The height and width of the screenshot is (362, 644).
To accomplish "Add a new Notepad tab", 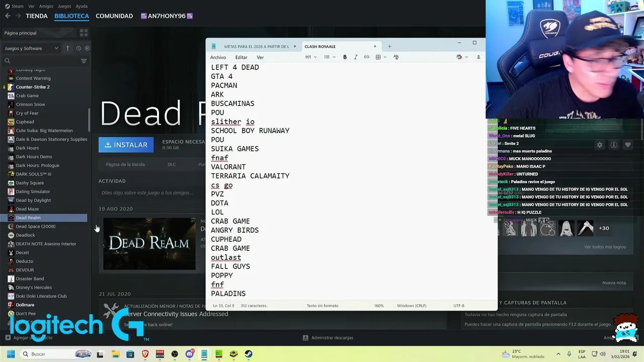I will point(389,46).
